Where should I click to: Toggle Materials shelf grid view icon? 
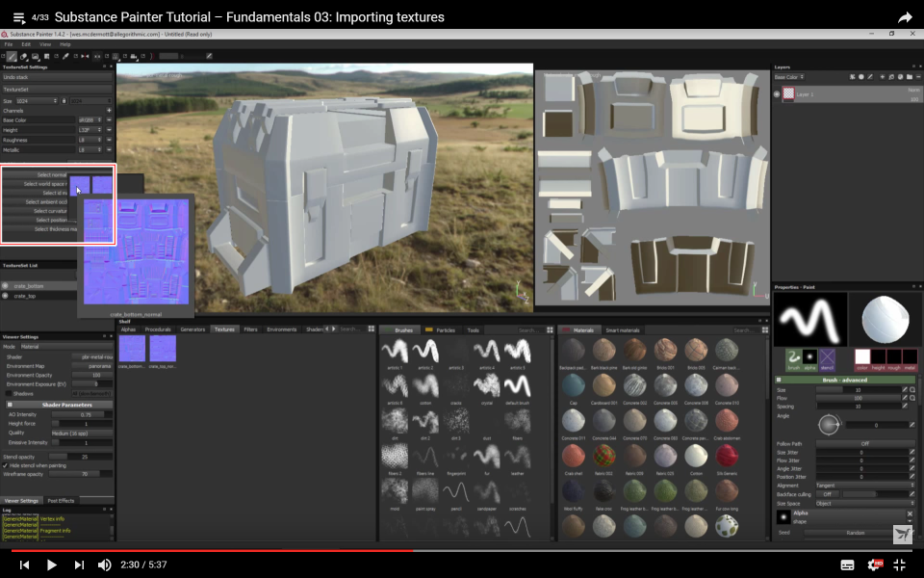[765, 330]
